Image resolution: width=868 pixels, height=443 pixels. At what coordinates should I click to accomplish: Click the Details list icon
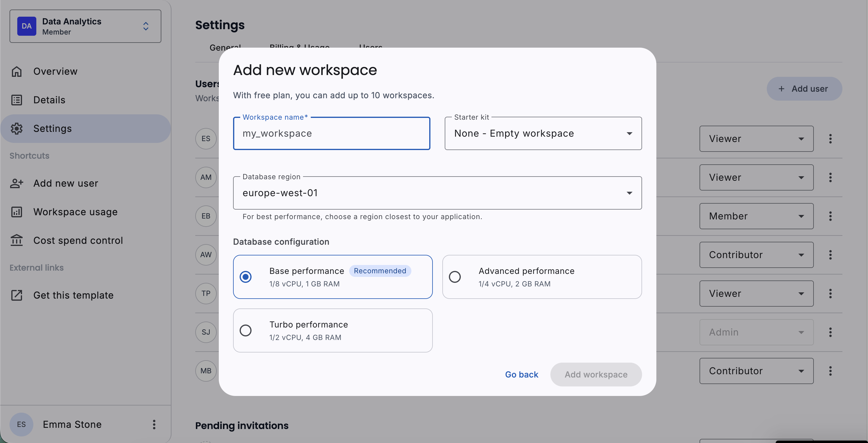coord(16,100)
